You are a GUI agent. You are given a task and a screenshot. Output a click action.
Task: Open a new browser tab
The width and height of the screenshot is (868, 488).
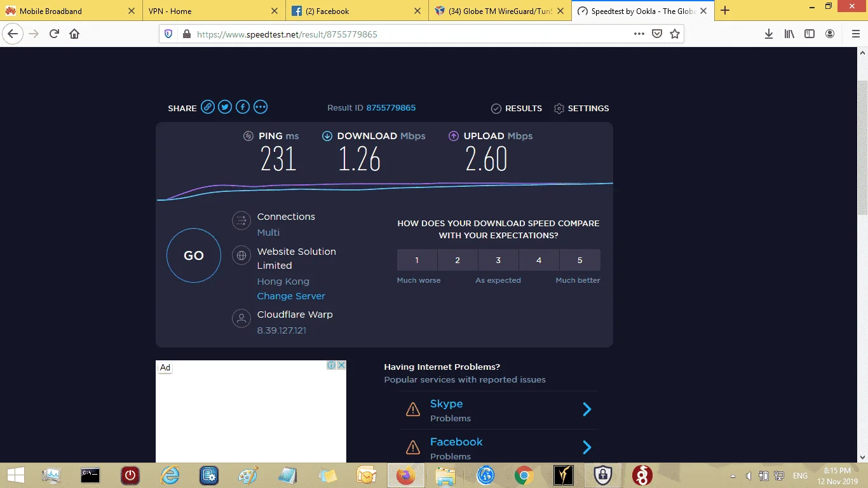pyautogui.click(x=725, y=10)
